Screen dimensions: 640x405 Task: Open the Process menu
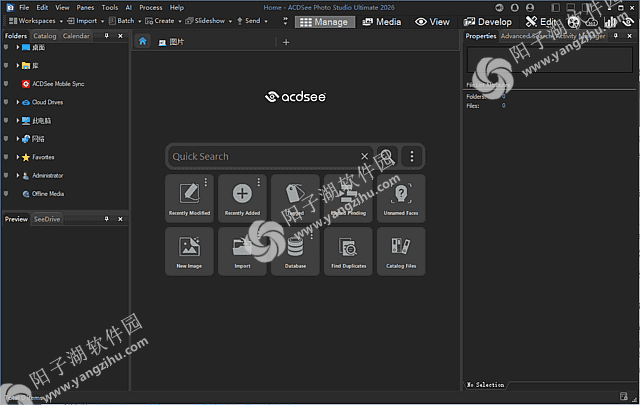[151, 7]
